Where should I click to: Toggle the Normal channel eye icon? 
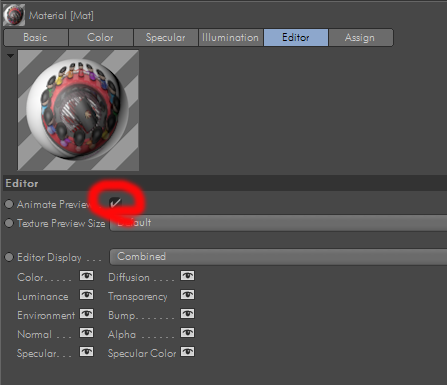click(x=86, y=333)
